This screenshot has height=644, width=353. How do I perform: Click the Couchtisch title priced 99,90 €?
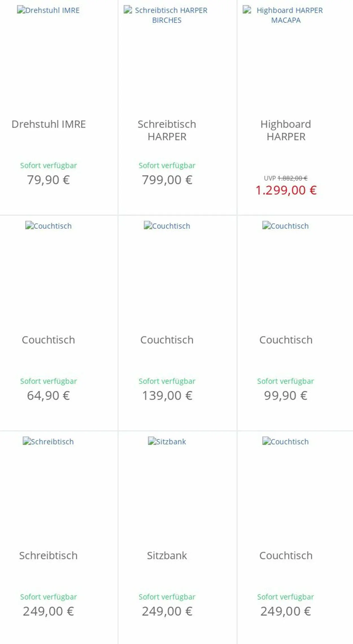tap(286, 340)
